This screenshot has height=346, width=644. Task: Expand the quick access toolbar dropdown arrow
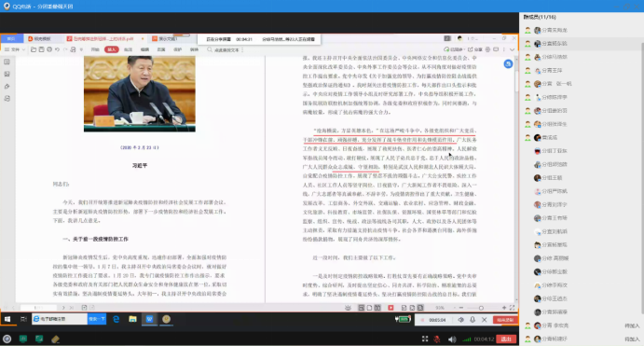[x=81, y=49]
